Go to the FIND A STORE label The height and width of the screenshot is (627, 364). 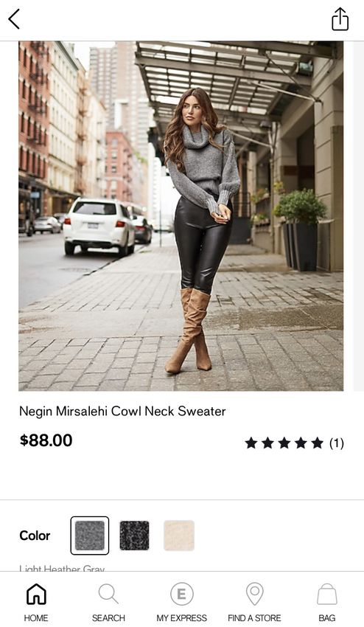[254, 618]
